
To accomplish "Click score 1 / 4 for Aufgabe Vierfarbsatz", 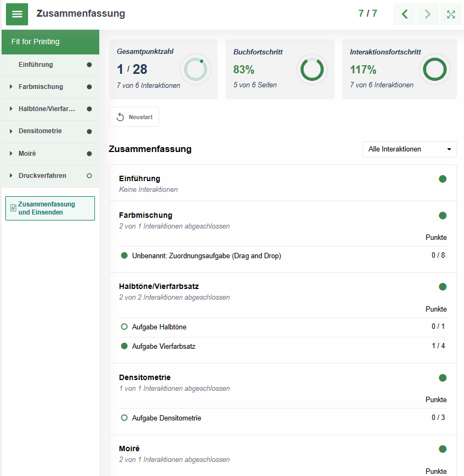I will (438, 346).
